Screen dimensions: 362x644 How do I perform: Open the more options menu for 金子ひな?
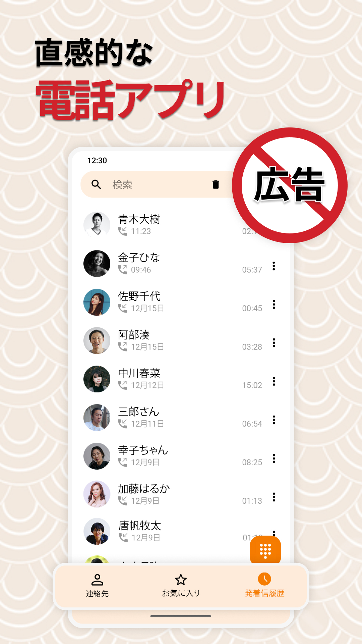(x=274, y=266)
